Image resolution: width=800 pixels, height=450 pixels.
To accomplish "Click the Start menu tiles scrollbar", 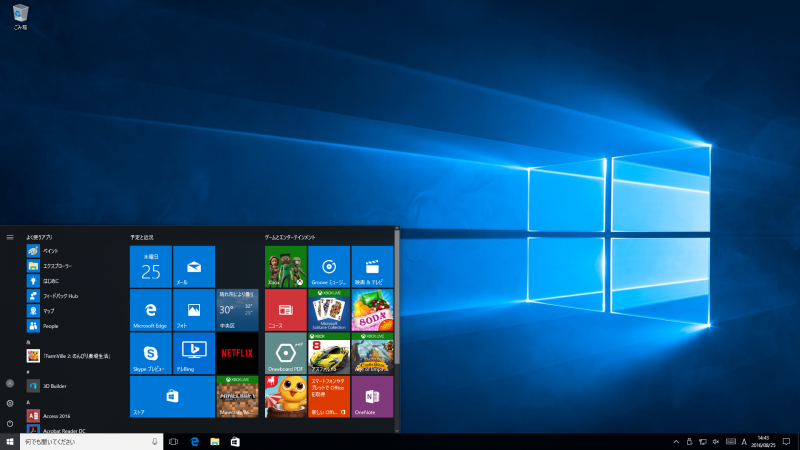I will [397, 298].
